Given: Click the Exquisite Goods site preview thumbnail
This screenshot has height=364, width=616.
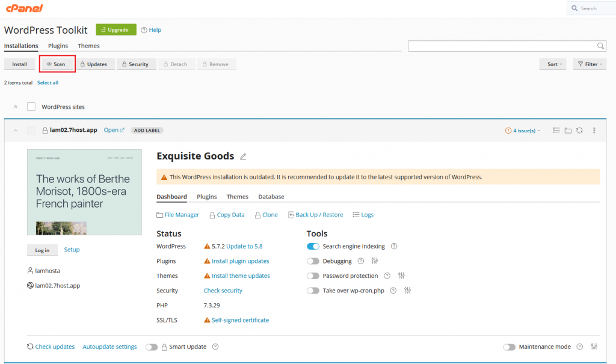Looking at the screenshot, I should point(84,192).
